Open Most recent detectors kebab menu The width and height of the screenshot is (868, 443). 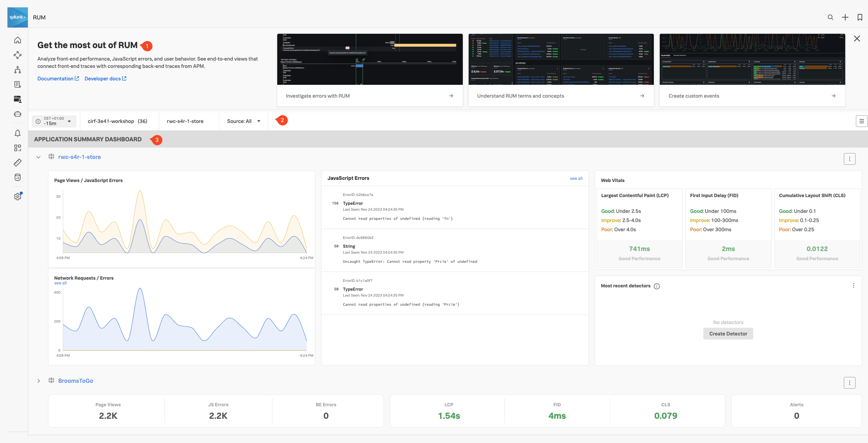click(x=854, y=286)
